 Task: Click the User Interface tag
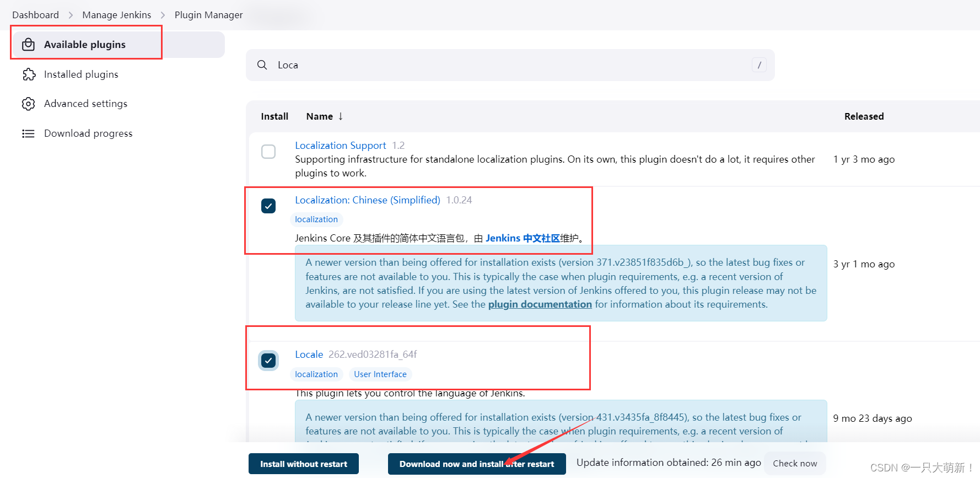(x=380, y=374)
